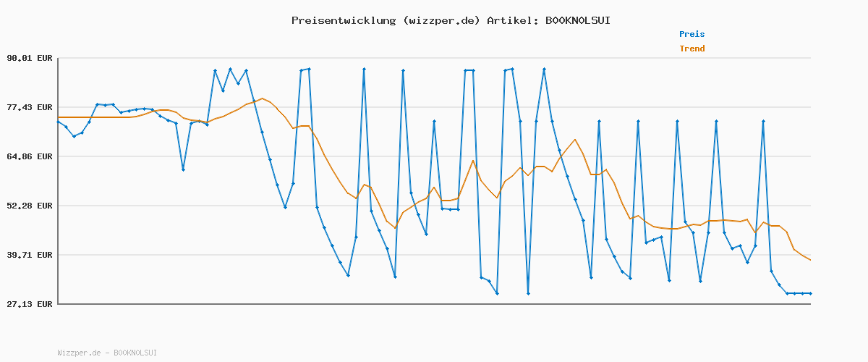Click the chart's bottom x-axis baseline
868x362 pixels.
434,304
